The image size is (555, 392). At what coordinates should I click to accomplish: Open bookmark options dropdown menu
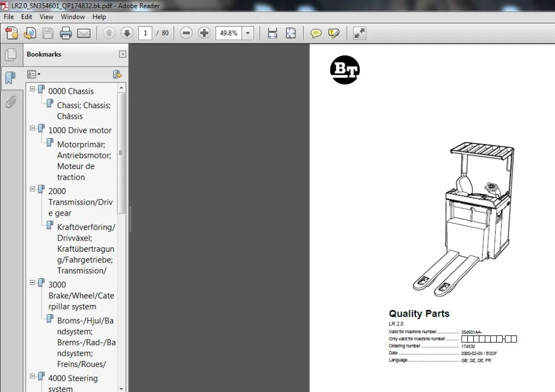34,74
